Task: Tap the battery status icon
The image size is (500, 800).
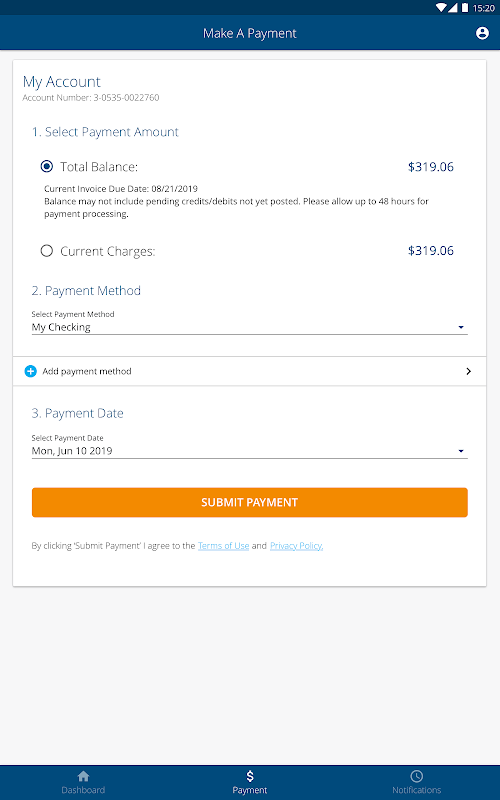Action: 465,8
